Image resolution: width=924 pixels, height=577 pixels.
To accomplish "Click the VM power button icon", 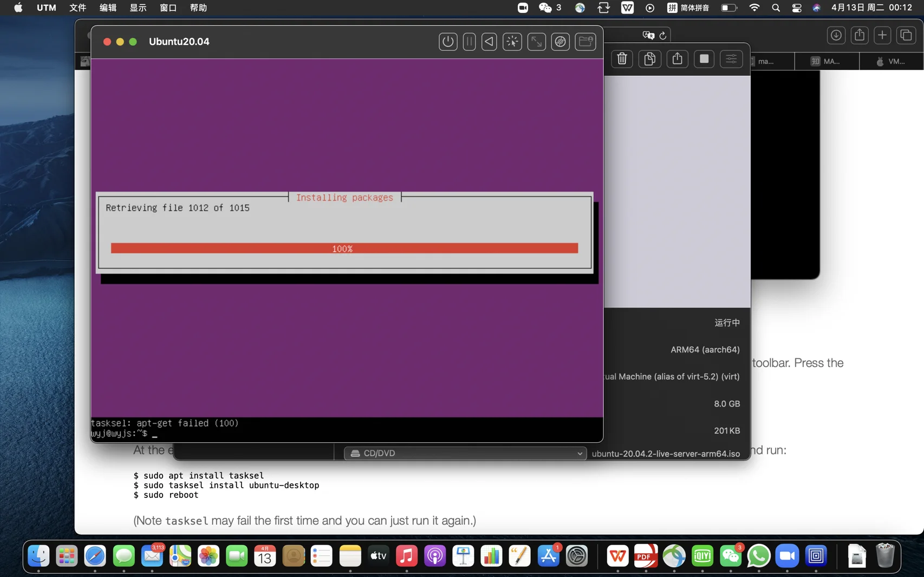I will pyautogui.click(x=448, y=42).
